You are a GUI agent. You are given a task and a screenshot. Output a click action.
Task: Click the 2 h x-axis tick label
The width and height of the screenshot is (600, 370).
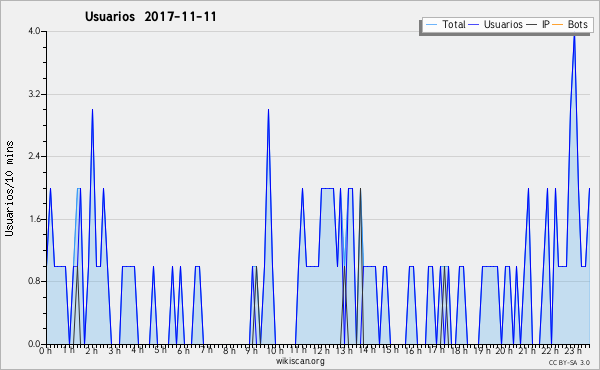[91, 350]
